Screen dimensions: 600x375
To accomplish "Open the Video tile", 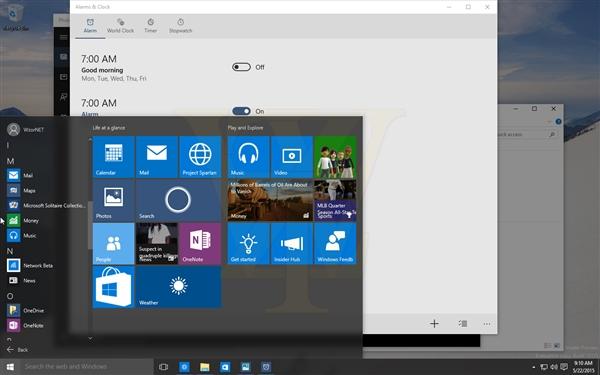I will (292, 157).
